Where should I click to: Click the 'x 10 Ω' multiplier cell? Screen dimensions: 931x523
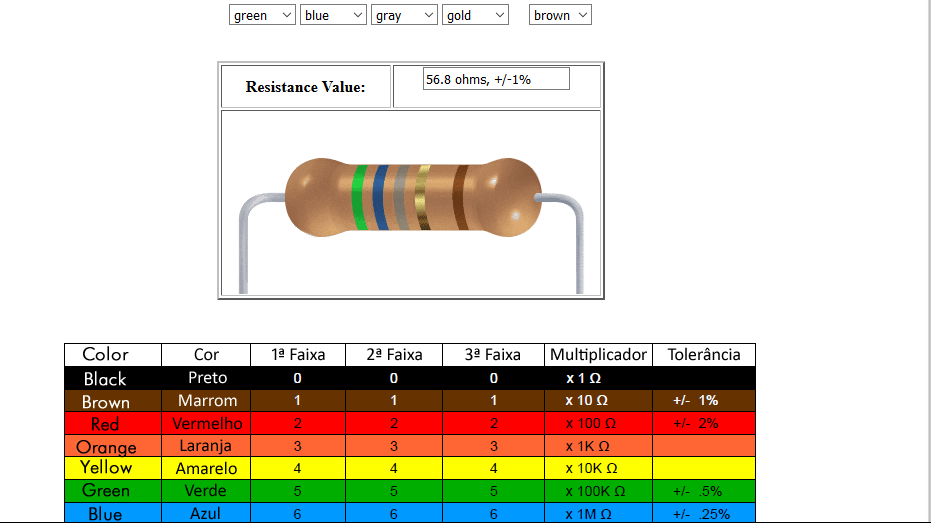pos(598,401)
